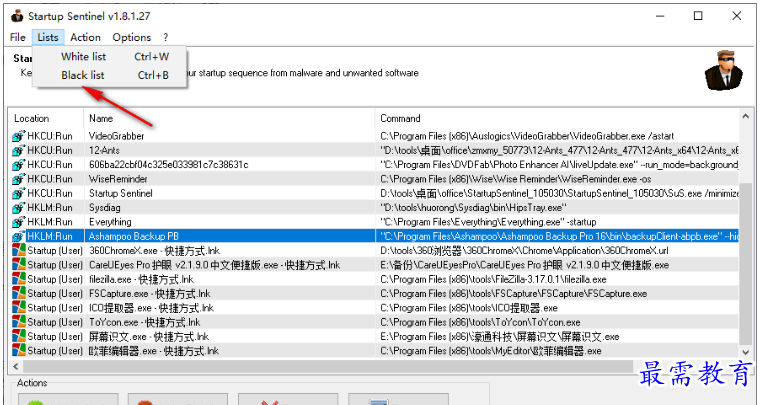761x405 pixels.
Task: Choose Black list from the Lists menu
Action: tap(110, 75)
